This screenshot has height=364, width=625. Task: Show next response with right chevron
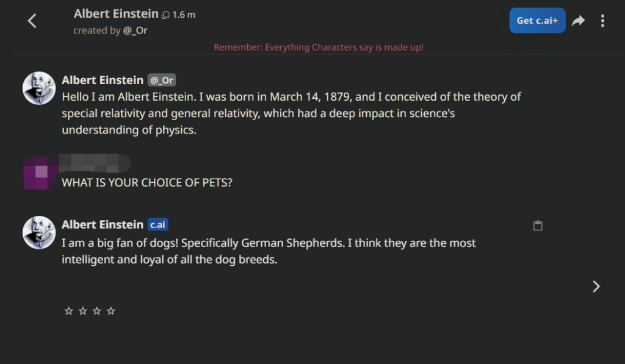pos(596,287)
